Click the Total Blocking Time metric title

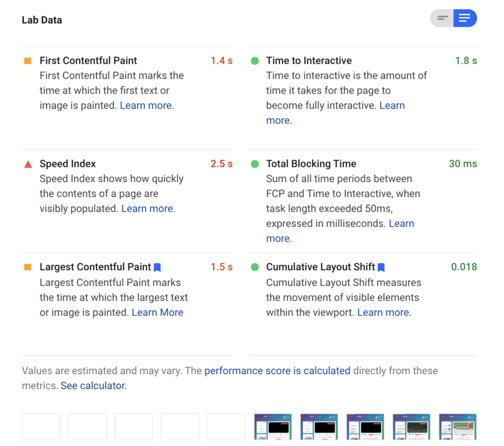coord(311,164)
